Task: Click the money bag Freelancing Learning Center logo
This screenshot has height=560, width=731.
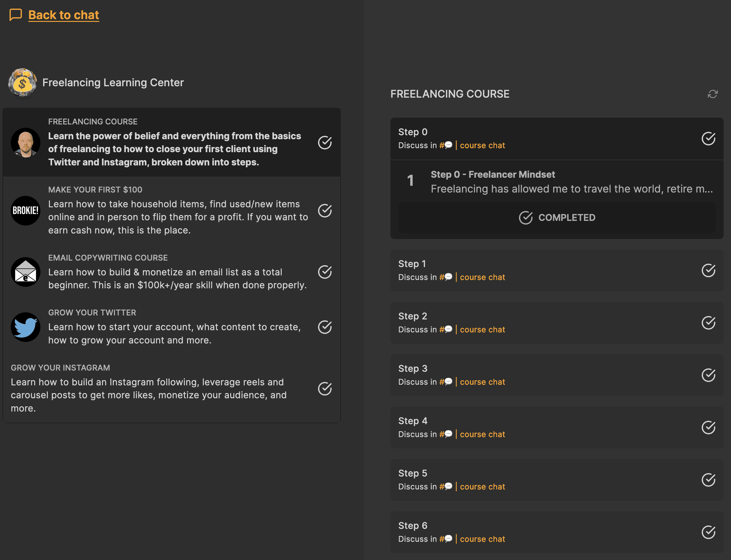Action: (x=22, y=83)
